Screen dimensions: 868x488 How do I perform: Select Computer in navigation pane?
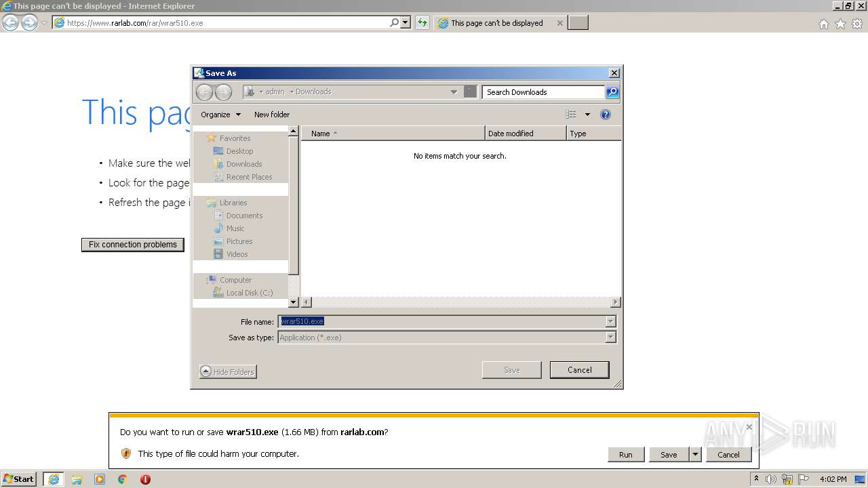(235, 280)
